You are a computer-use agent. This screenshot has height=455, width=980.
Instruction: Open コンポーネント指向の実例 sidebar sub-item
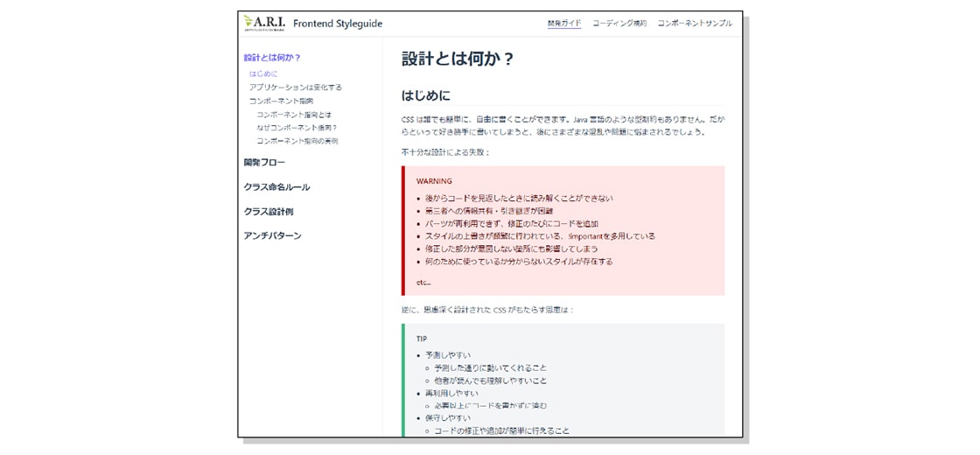(x=297, y=141)
